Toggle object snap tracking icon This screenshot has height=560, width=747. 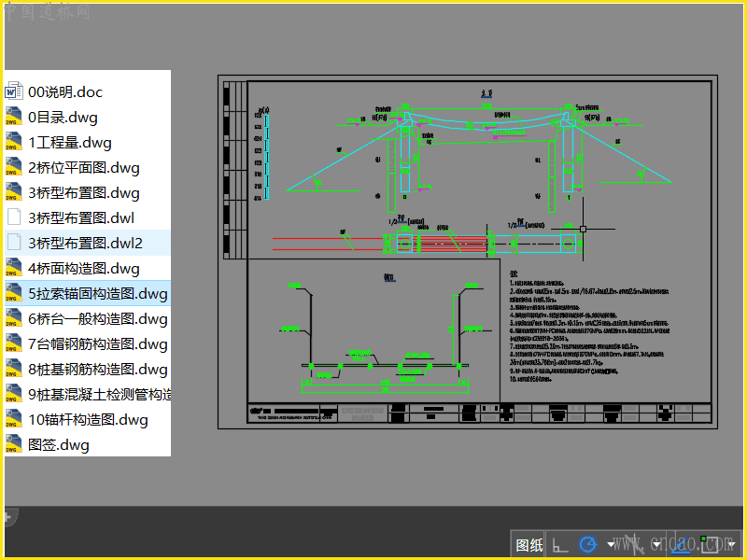tap(634, 544)
